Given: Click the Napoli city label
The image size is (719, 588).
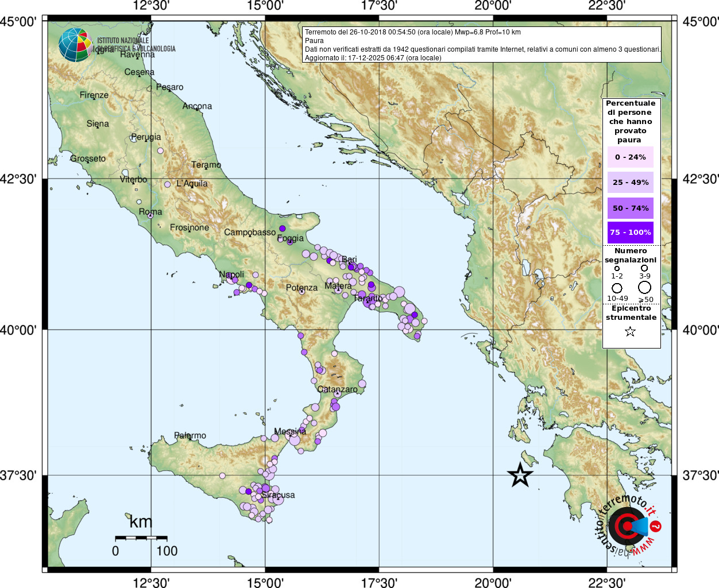Looking at the screenshot, I should pos(231,274).
